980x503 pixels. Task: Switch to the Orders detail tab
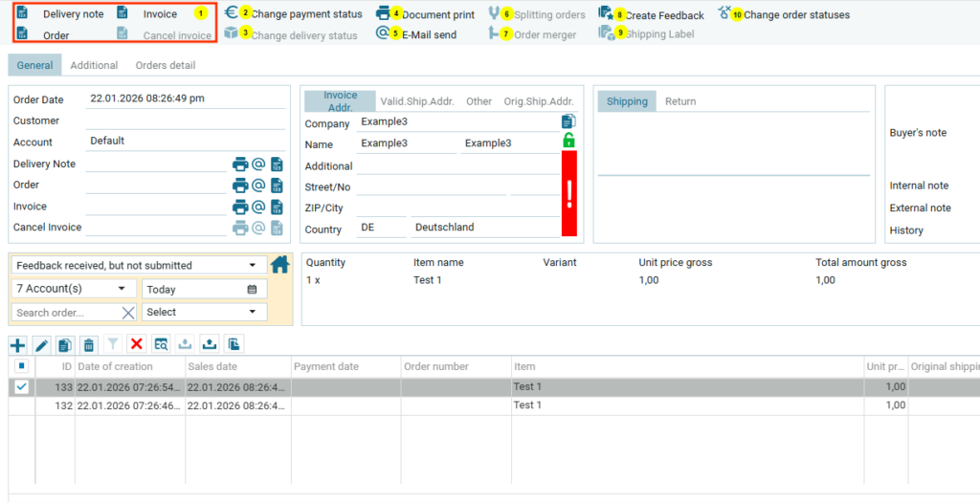pos(165,65)
